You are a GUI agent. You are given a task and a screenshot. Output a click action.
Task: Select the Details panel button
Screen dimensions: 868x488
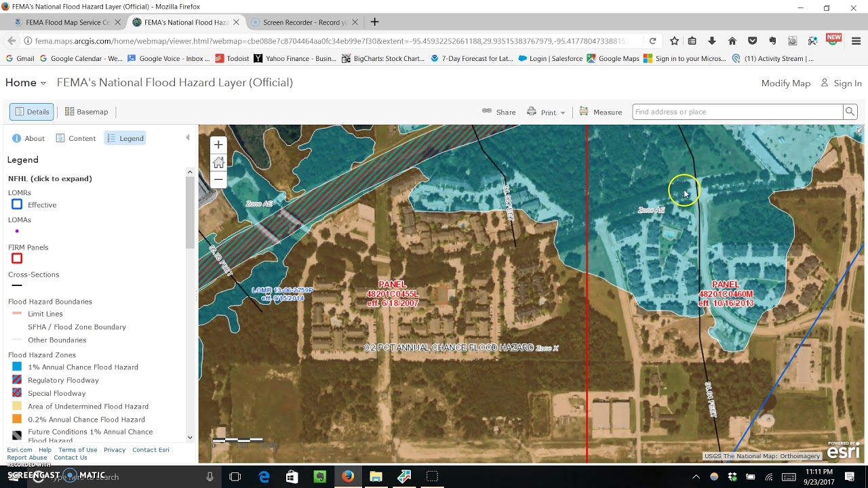pyautogui.click(x=31, y=112)
